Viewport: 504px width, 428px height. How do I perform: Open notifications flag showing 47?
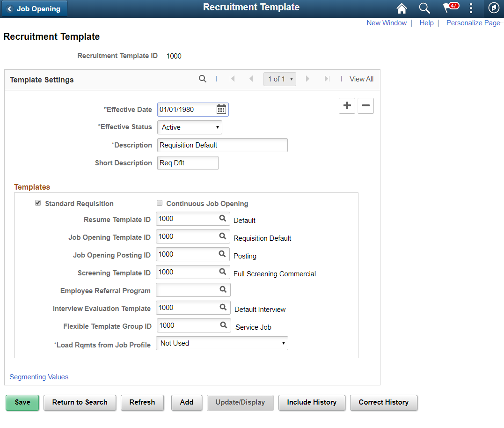click(450, 7)
